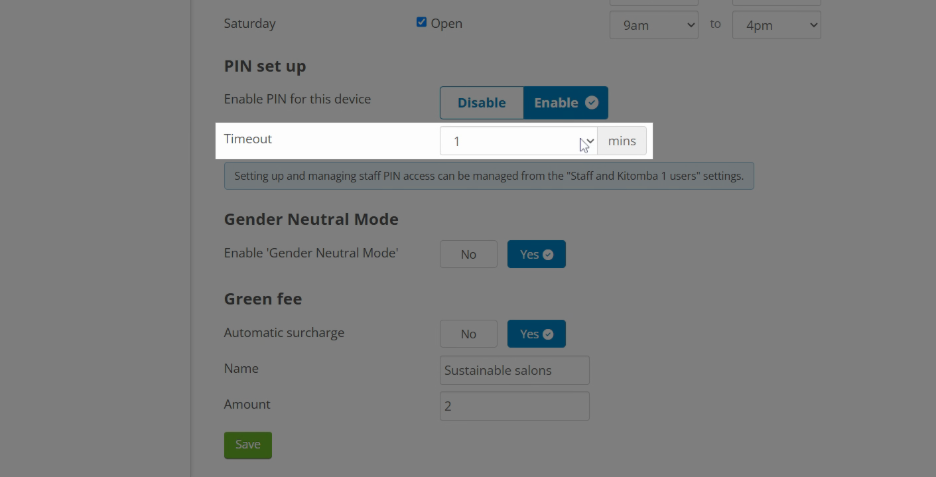The height and width of the screenshot is (477, 936).
Task: Click the 'PIN set up' heading
Action: pos(265,66)
